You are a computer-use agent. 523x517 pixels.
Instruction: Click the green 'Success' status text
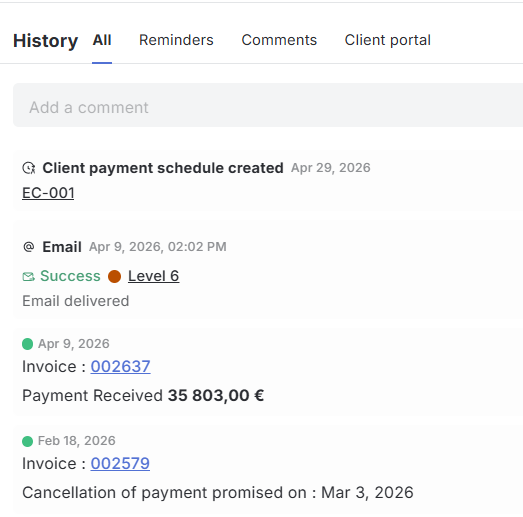(70, 276)
